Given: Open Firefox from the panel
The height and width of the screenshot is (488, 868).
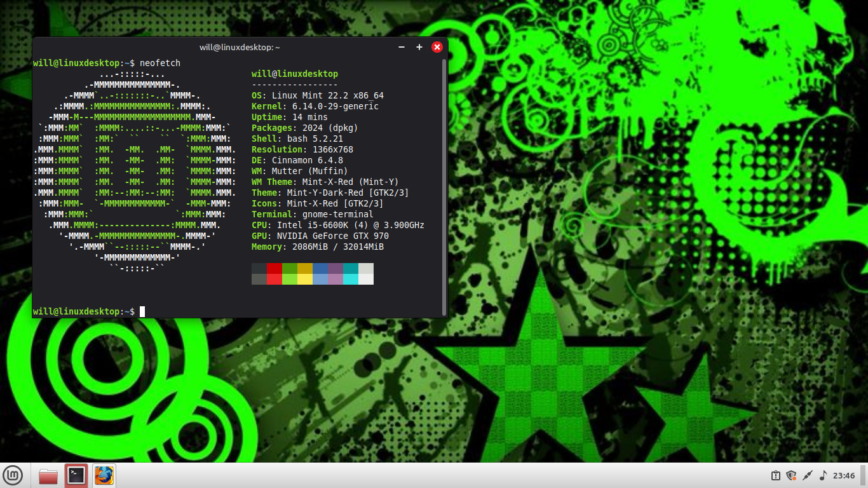Looking at the screenshot, I should click(x=104, y=475).
